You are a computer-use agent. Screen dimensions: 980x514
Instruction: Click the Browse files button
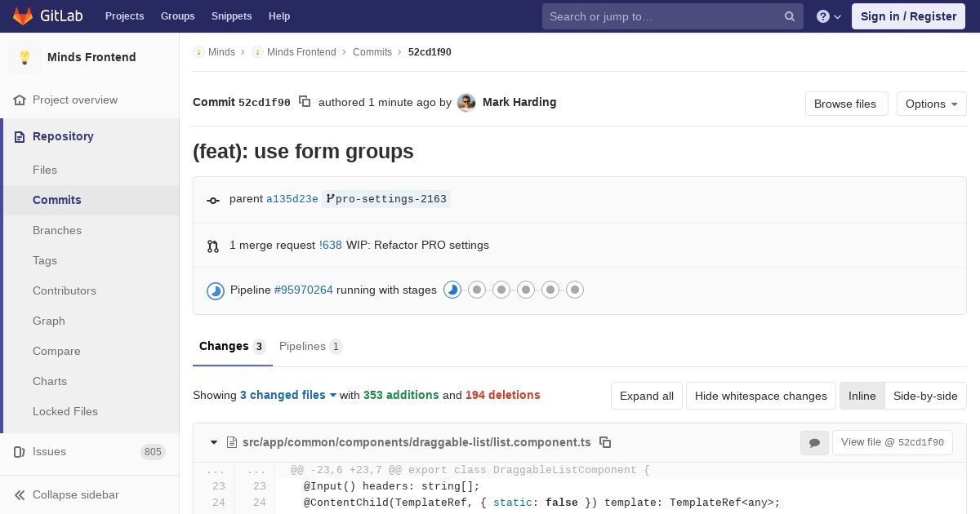click(845, 104)
